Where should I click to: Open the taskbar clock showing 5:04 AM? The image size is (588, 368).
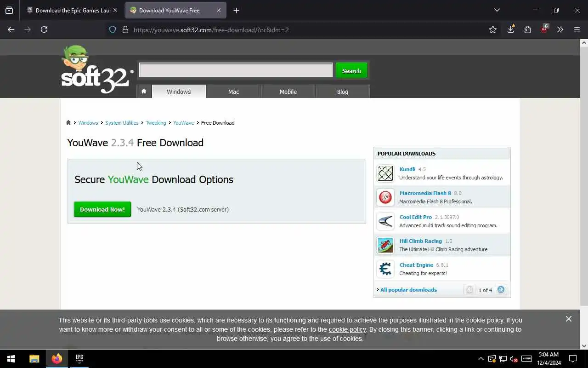click(549, 359)
